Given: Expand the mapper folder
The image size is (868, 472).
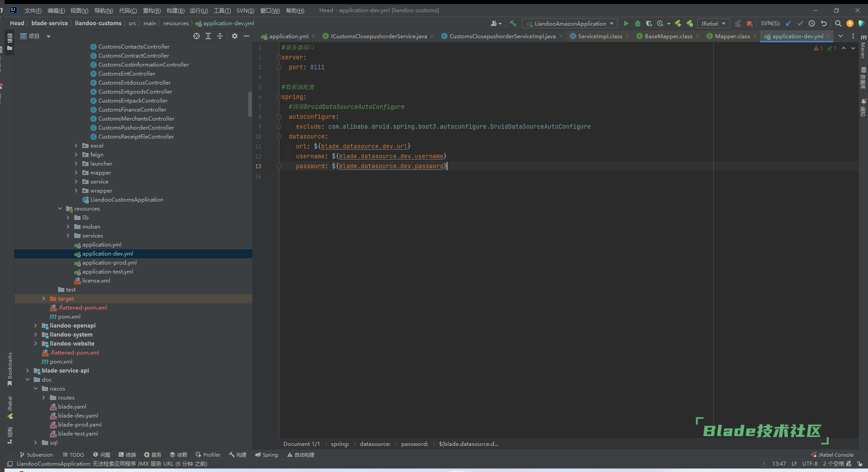Looking at the screenshot, I should (76, 173).
